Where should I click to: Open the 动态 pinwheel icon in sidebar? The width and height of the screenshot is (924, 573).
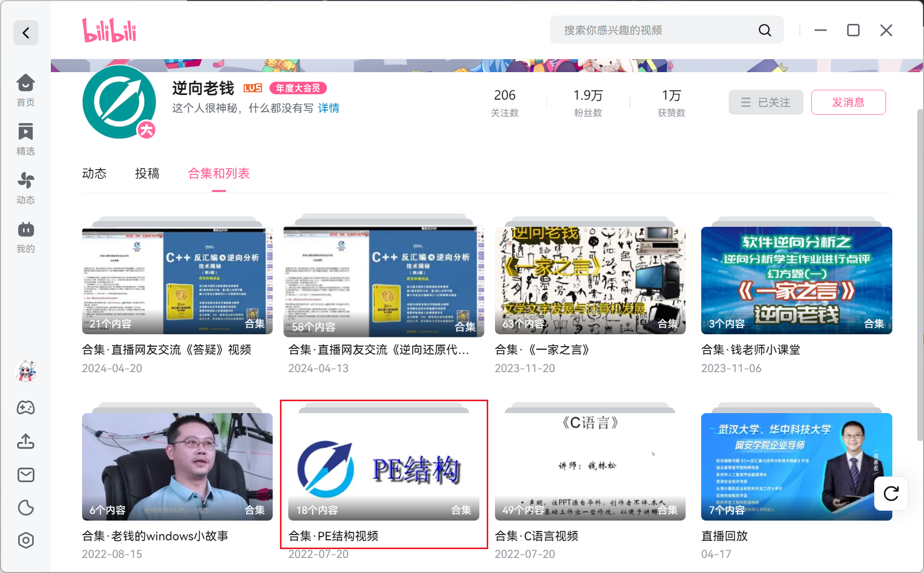25,187
